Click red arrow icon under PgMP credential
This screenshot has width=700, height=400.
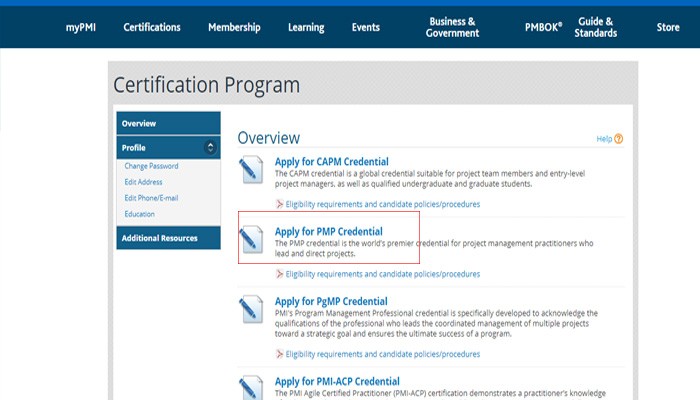coord(279,354)
